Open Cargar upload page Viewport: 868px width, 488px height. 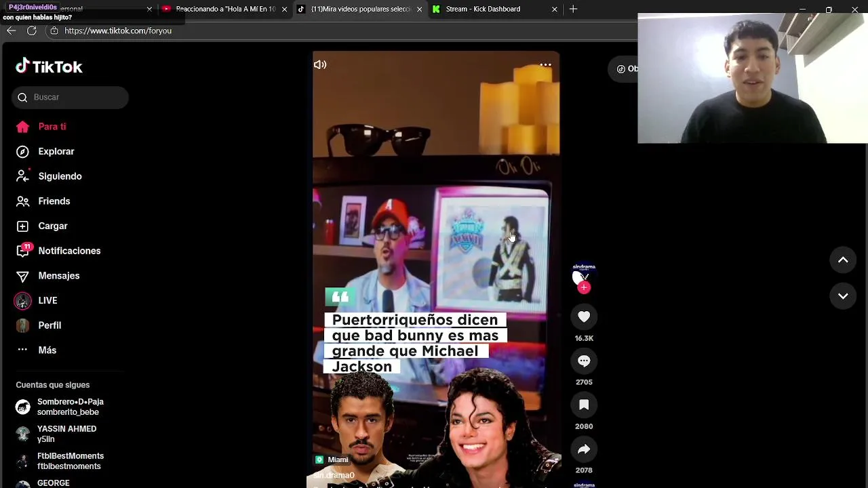pos(53,226)
